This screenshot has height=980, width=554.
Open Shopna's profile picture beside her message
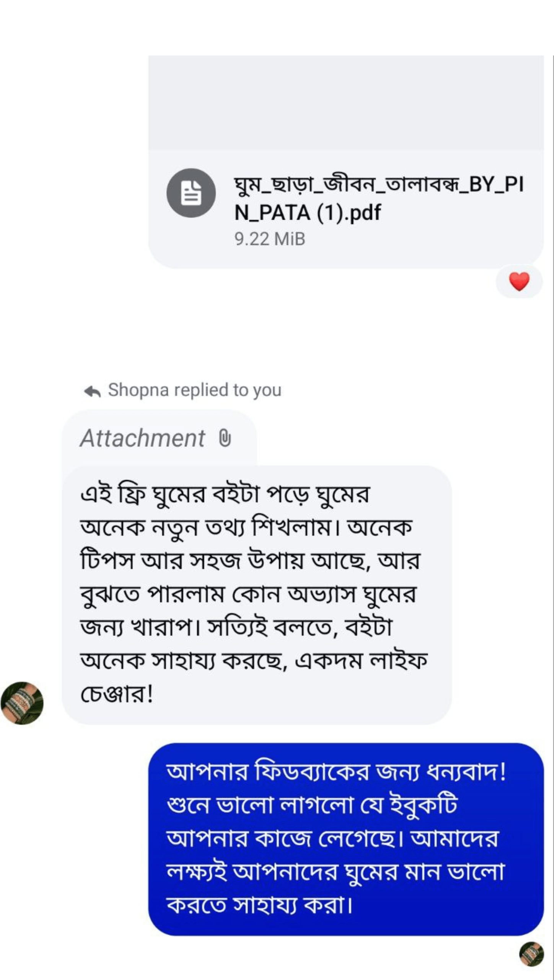coord(22,703)
